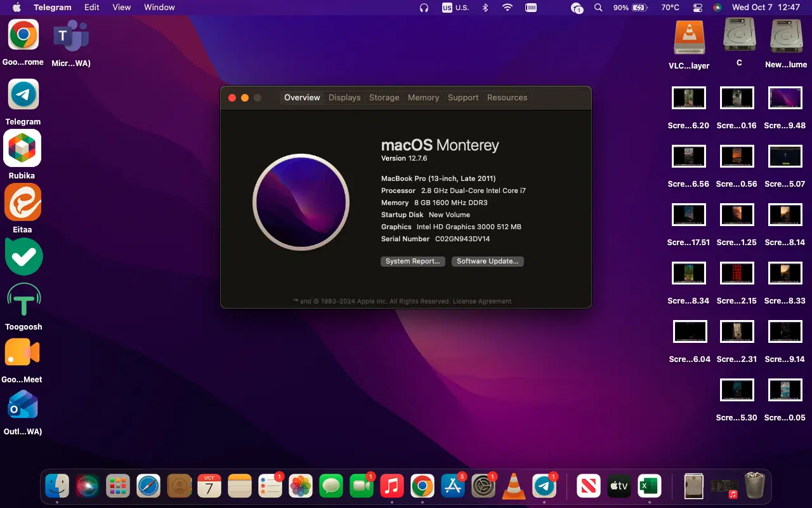Open the Telegram menu in menu bar
The width and height of the screenshot is (812, 508).
click(53, 8)
